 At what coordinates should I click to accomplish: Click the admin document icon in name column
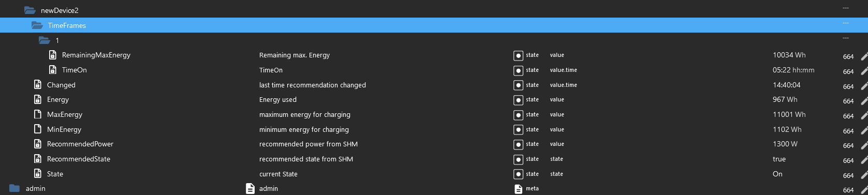250,188
